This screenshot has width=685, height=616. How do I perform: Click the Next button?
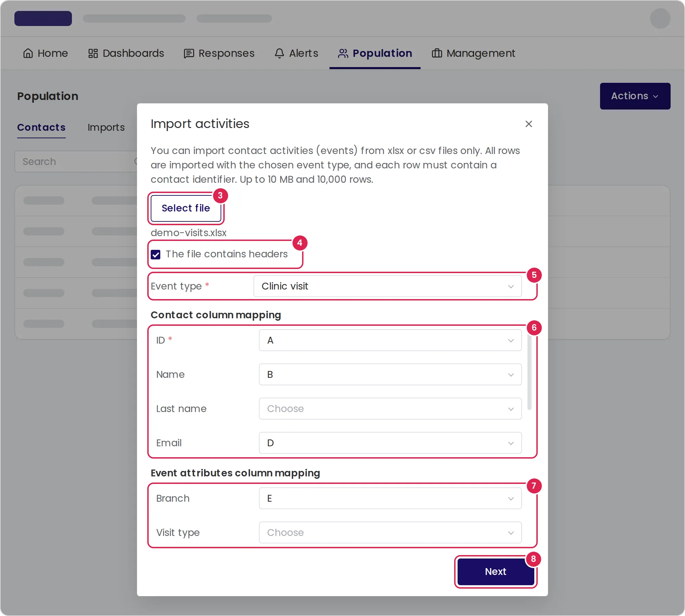pyautogui.click(x=496, y=572)
